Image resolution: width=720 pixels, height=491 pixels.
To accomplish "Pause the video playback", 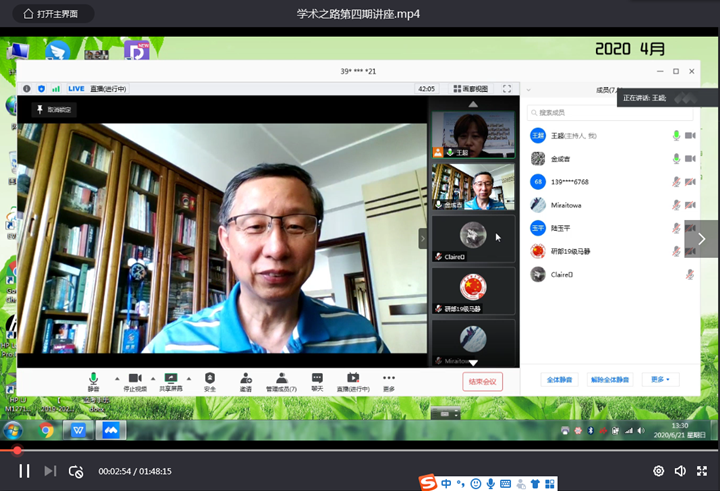I will (24, 471).
